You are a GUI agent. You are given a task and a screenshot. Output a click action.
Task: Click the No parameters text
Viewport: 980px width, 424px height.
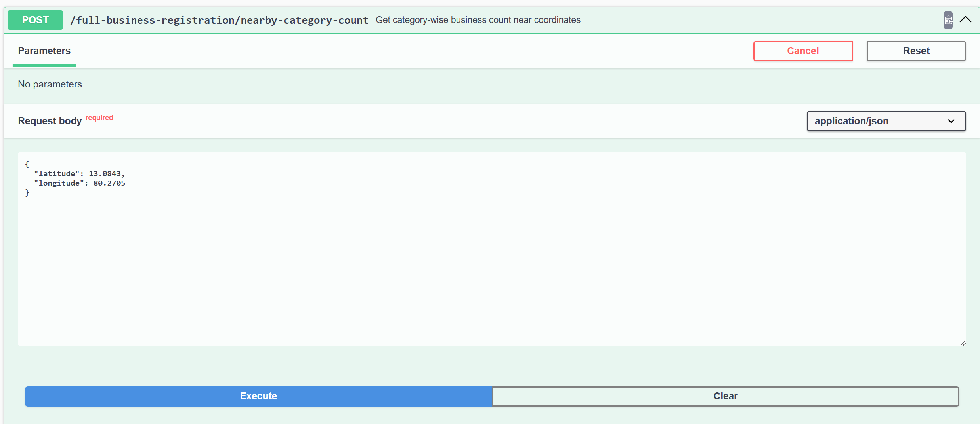coord(50,84)
